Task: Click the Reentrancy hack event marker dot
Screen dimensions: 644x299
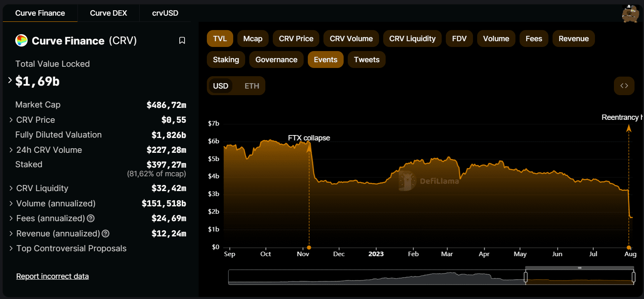Action: [629, 248]
